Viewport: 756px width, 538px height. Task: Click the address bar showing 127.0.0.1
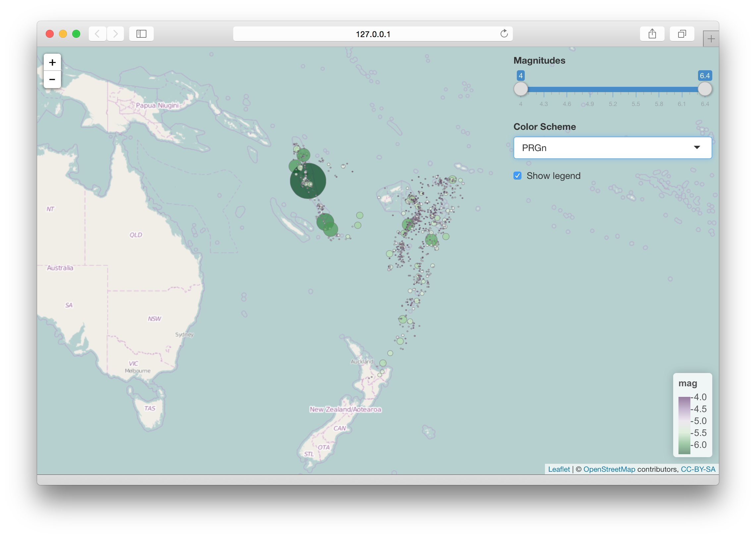[372, 33]
